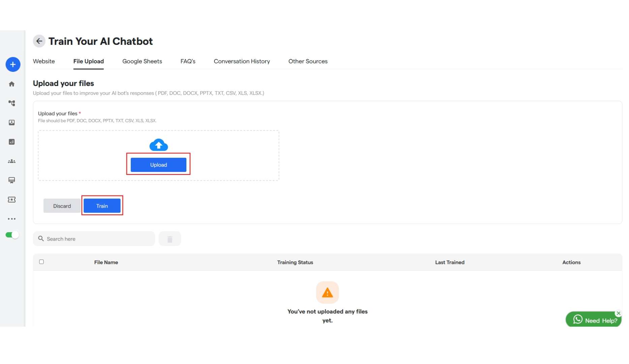
Task: Click the 'Upload your files' heading
Action: 63,84
